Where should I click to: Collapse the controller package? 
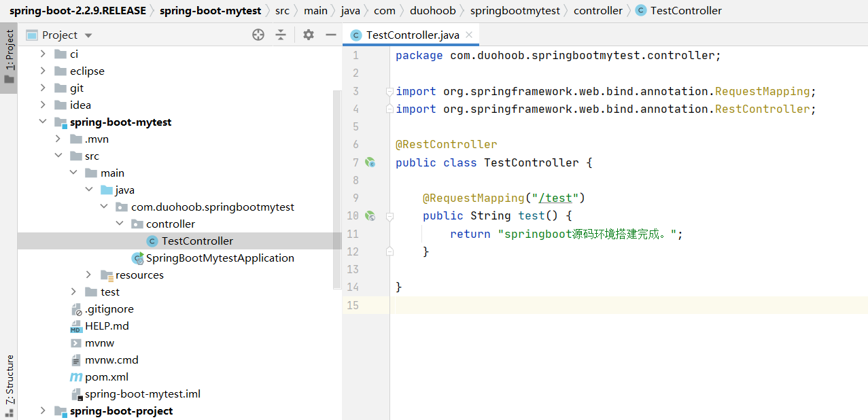click(120, 224)
